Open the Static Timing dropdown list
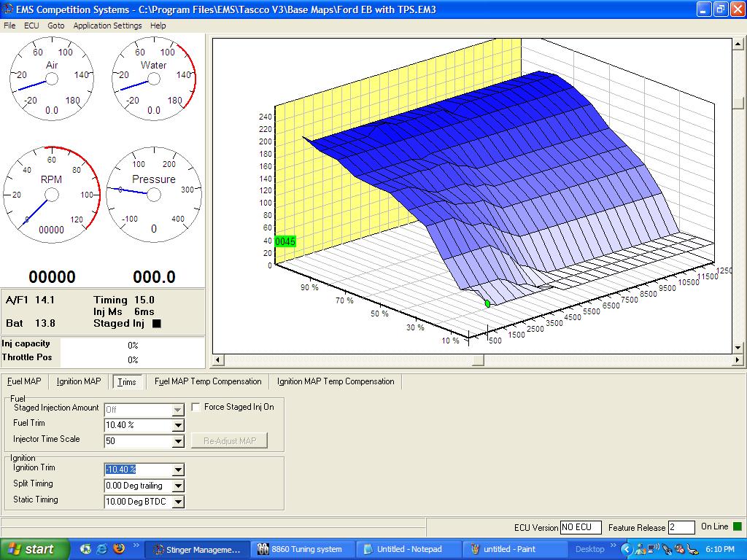The width and height of the screenshot is (747, 560). tap(178, 502)
